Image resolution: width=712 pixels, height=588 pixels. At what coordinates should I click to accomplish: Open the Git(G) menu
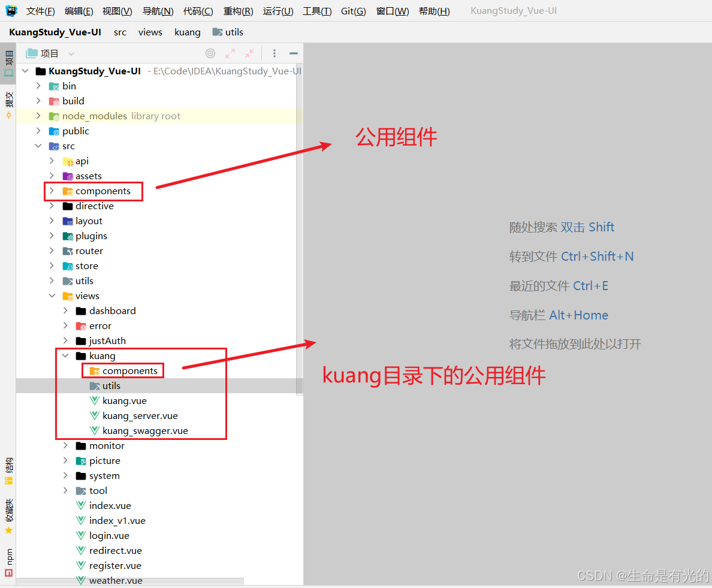point(353,11)
